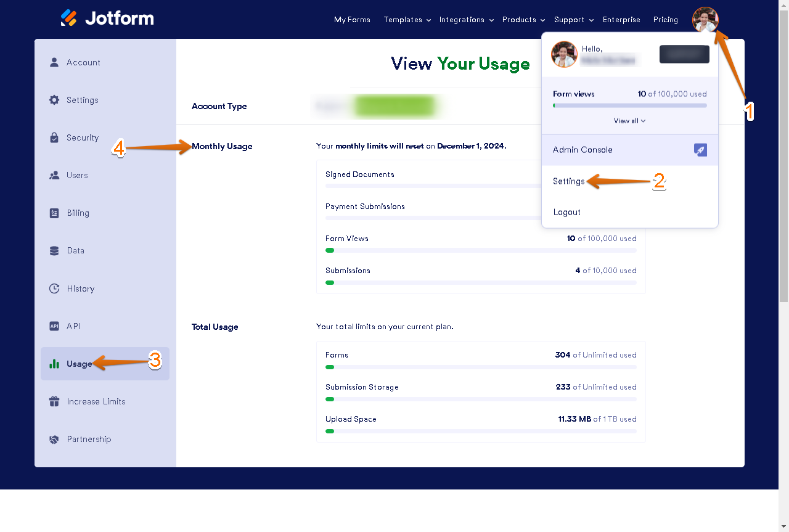
Task: Click the avatar inside the dropdown panel
Action: 564,54
